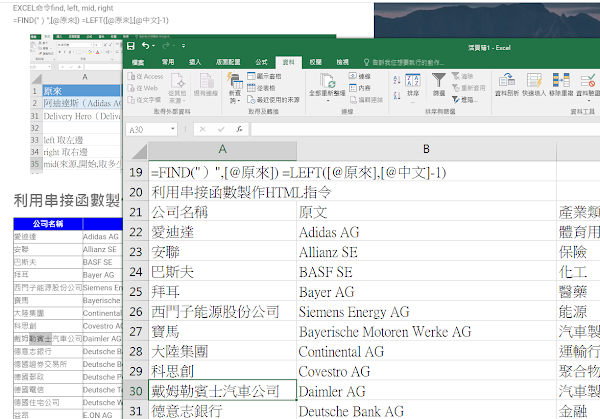Click 顯示查詢 show queries button
The height and width of the screenshot is (419, 600).
pyautogui.click(x=264, y=76)
